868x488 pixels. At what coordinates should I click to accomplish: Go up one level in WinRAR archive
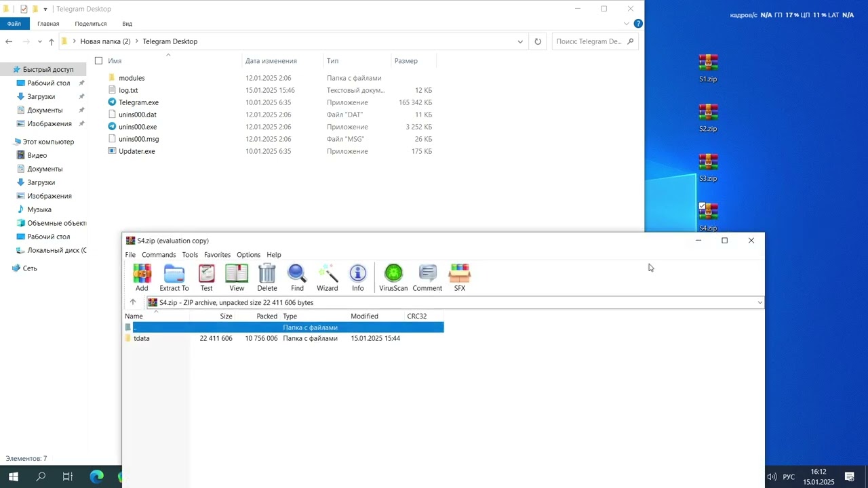133,302
